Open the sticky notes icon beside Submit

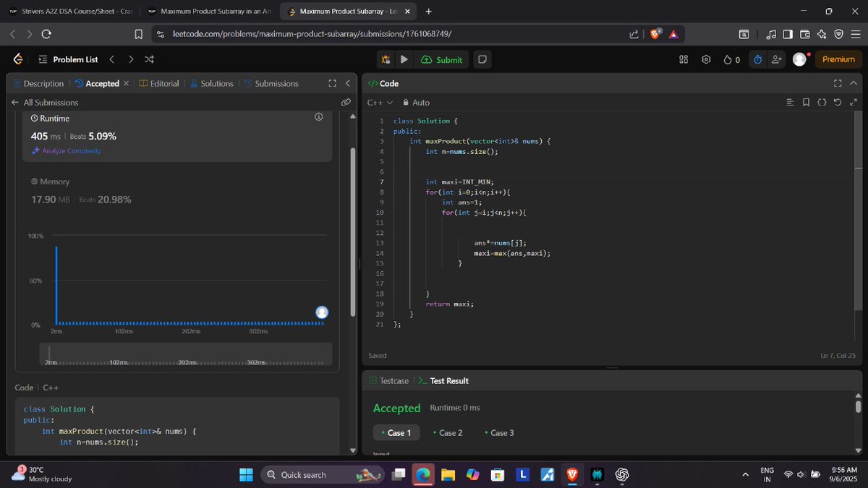pyautogui.click(x=482, y=60)
